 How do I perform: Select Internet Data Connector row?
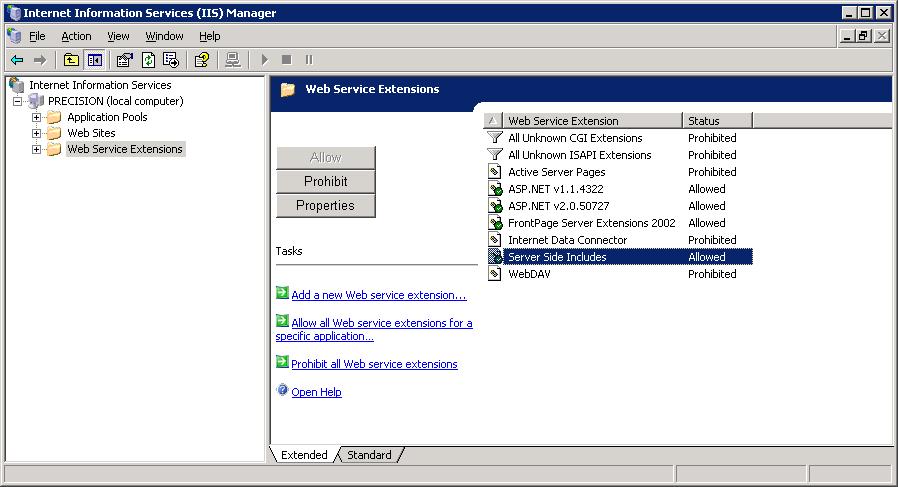pos(619,240)
